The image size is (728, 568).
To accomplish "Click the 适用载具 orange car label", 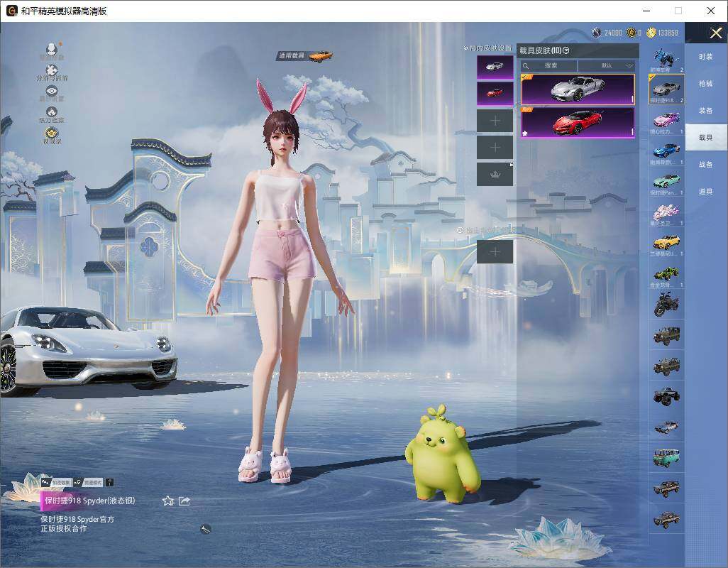I will point(304,55).
